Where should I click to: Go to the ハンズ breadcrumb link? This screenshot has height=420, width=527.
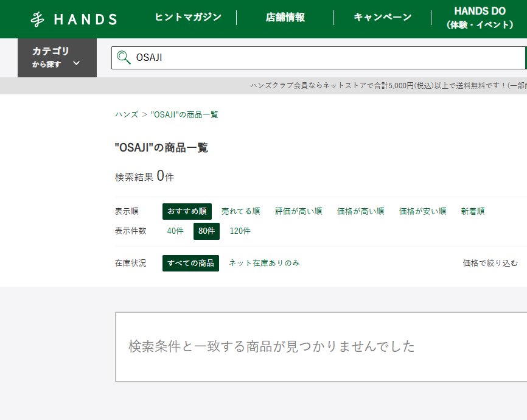click(x=127, y=114)
